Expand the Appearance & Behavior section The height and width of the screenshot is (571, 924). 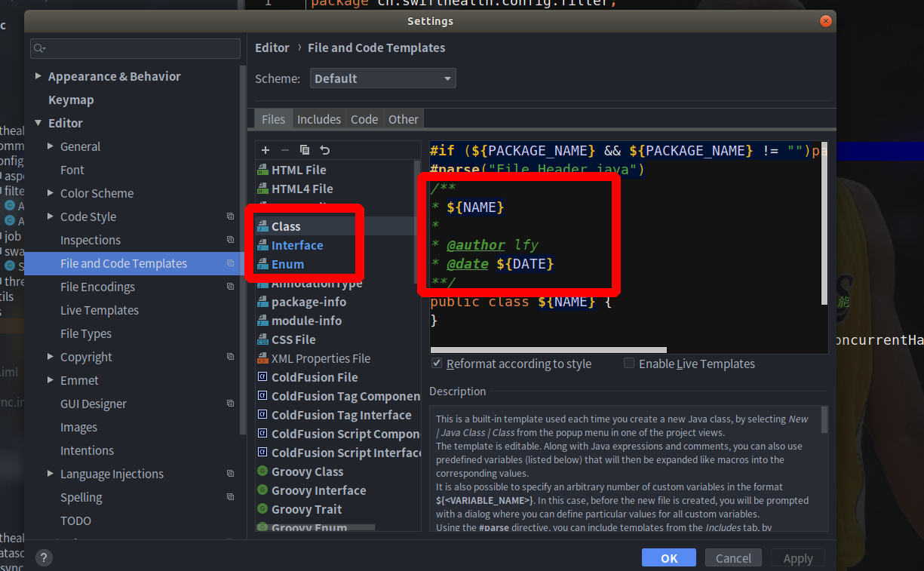(39, 76)
